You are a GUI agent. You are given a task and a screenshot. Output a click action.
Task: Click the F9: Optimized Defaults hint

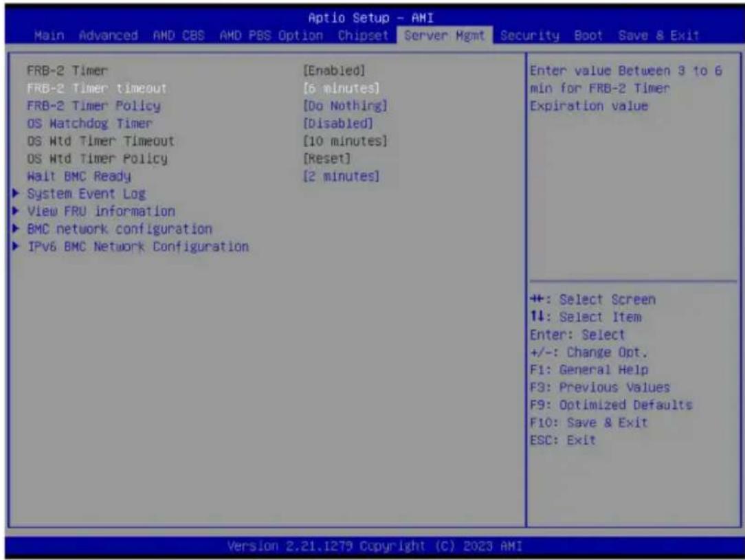[x=611, y=405]
